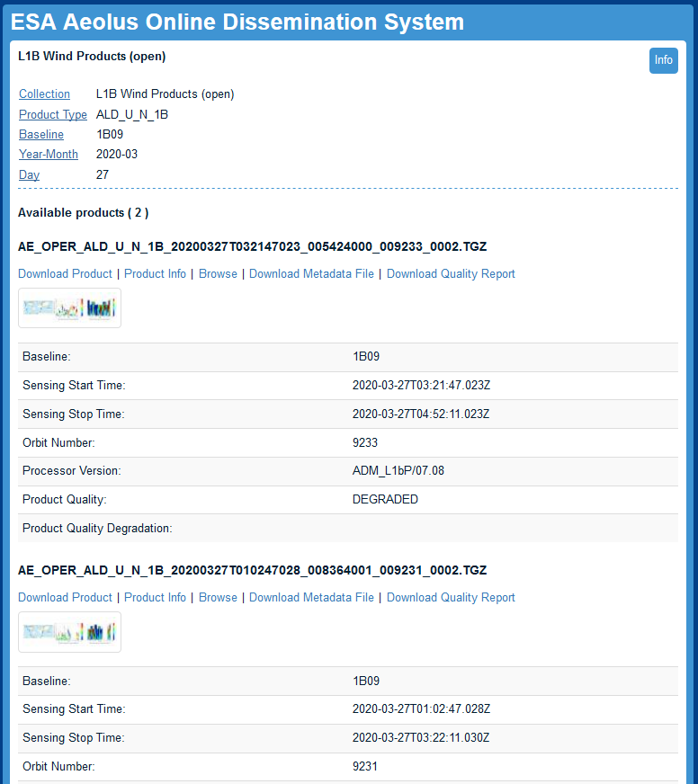Open Product Info for the 009233 product
The height and width of the screenshot is (784, 698).
(x=155, y=273)
